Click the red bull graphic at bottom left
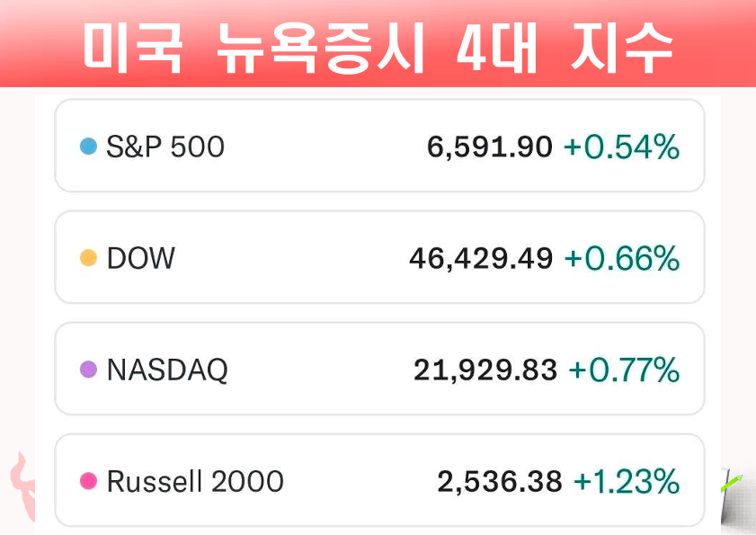756x535 pixels. [21, 487]
